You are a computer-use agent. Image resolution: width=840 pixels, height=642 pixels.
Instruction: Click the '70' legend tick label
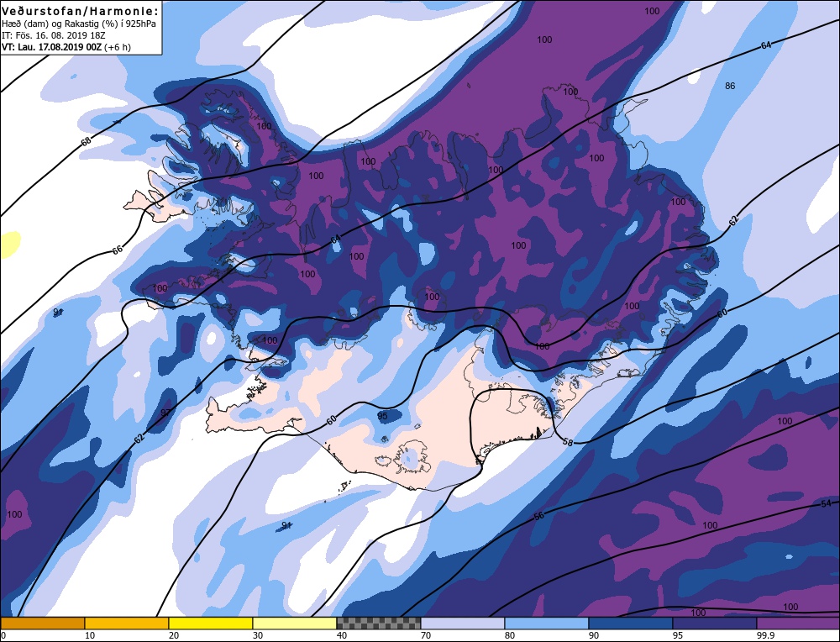coord(425,635)
